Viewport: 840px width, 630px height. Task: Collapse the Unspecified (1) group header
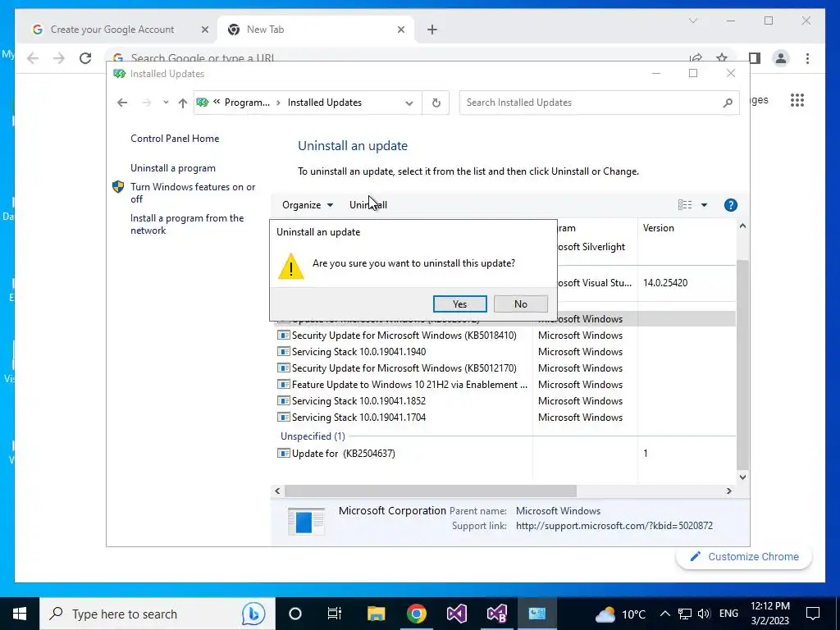pos(313,436)
